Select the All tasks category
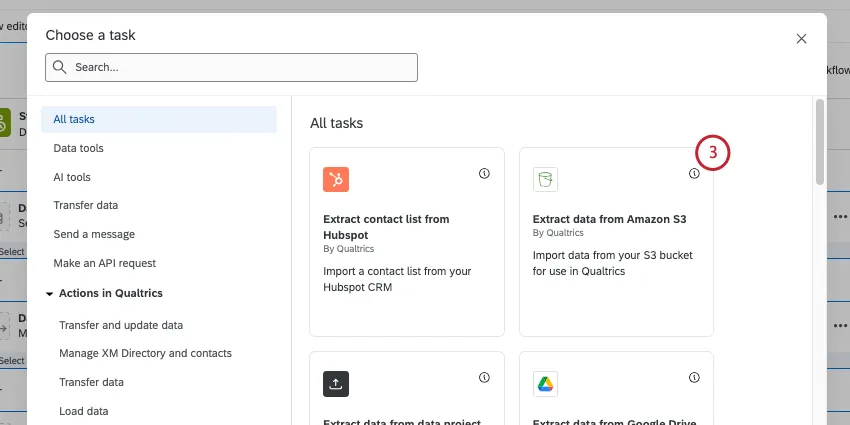The height and width of the screenshot is (425, 850). click(x=74, y=119)
